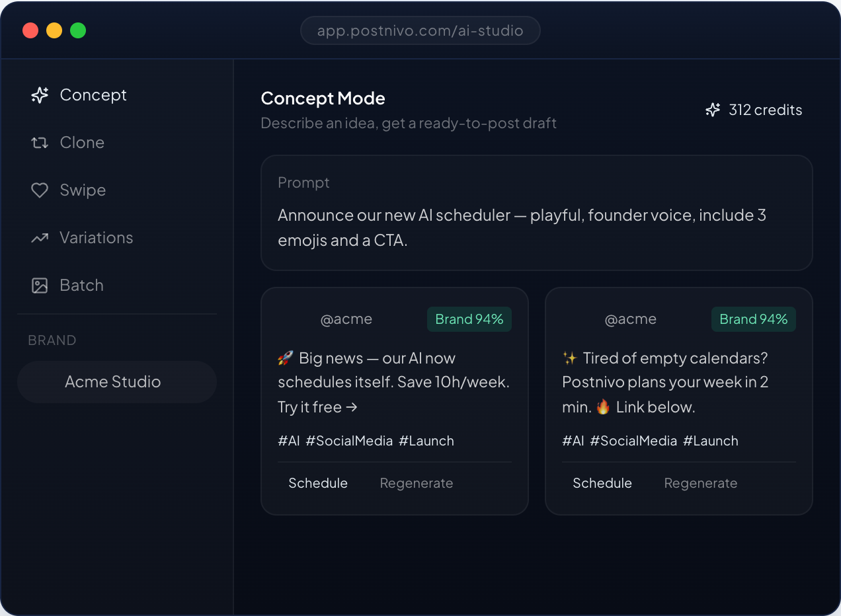Click the Swipe heart icon

click(40, 190)
